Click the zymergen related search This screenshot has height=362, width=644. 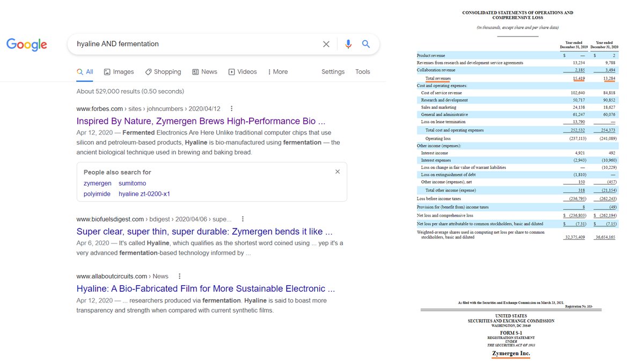97,183
